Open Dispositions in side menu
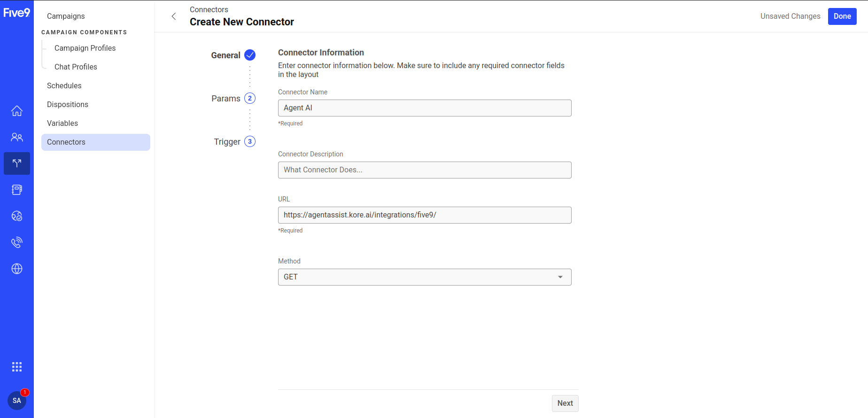The width and height of the screenshot is (868, 418). [68, 104]
